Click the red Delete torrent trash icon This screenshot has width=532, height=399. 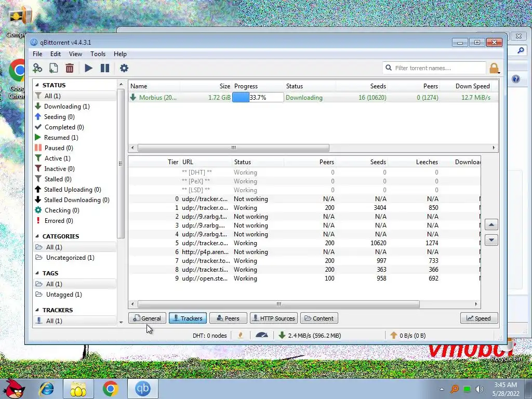pyautogui.click(x=70, y=68)
